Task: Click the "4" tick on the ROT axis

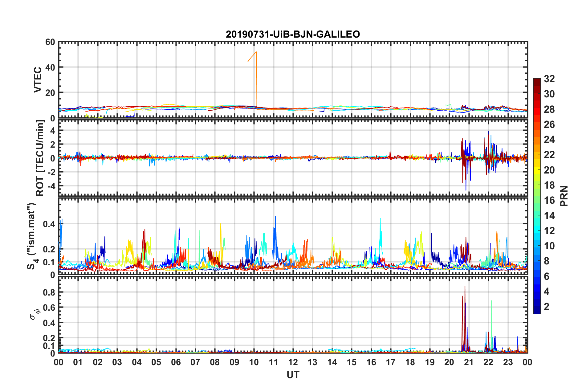Action: pyautogui.click(x=53, y=131)
